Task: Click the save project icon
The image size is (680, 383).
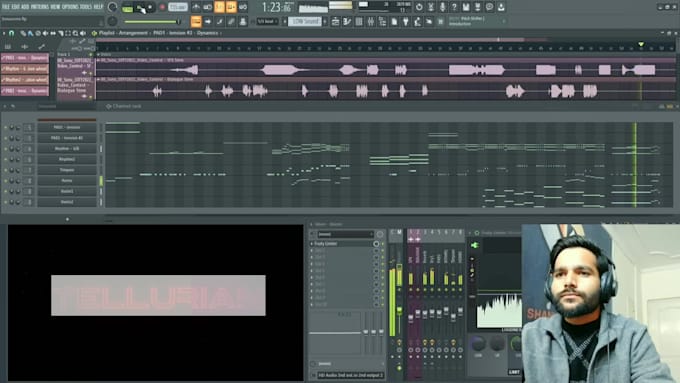Action: [466, 7]
